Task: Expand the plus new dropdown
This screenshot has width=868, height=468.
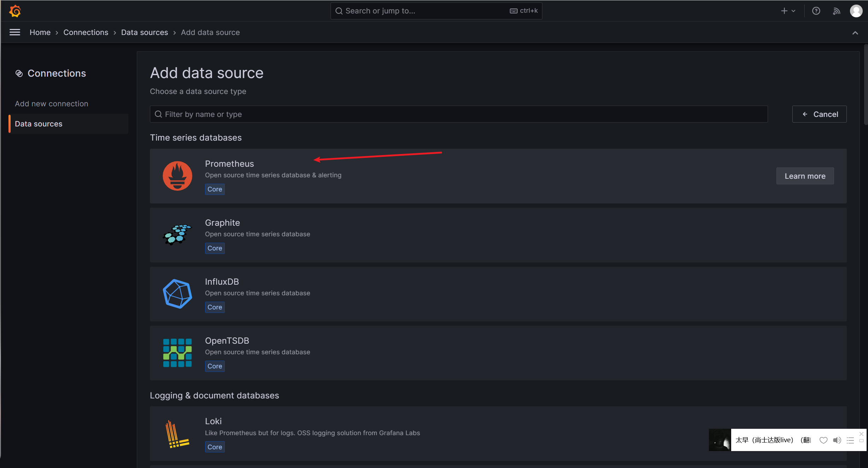Action: pyautogui.click(x=788, y=11)
